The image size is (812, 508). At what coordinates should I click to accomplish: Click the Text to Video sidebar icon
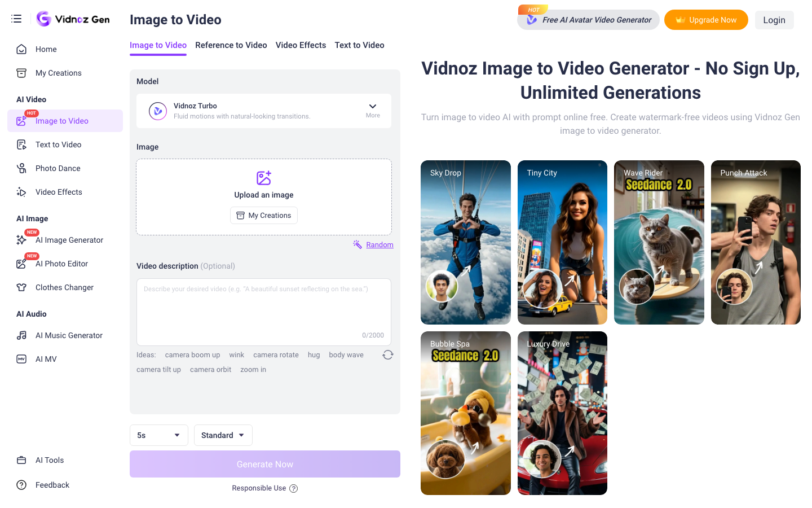pyautogui.click(x=21, y=144)
